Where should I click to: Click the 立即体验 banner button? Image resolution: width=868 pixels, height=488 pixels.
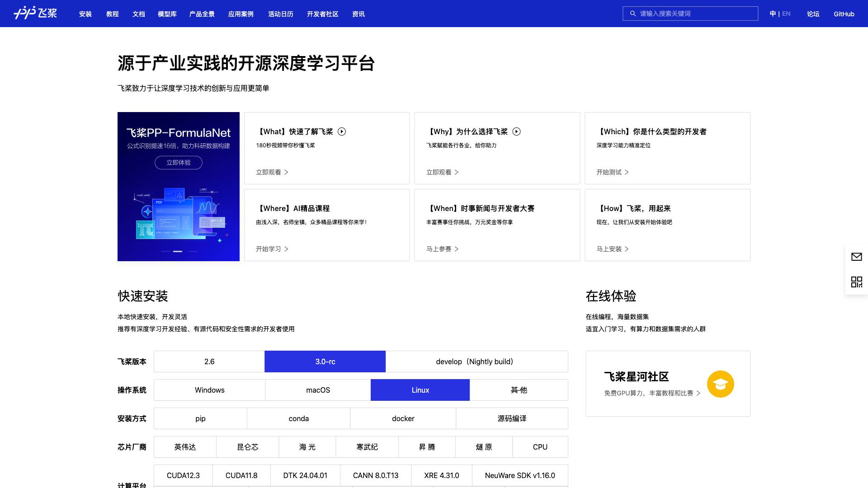click(x=179, y=163)
